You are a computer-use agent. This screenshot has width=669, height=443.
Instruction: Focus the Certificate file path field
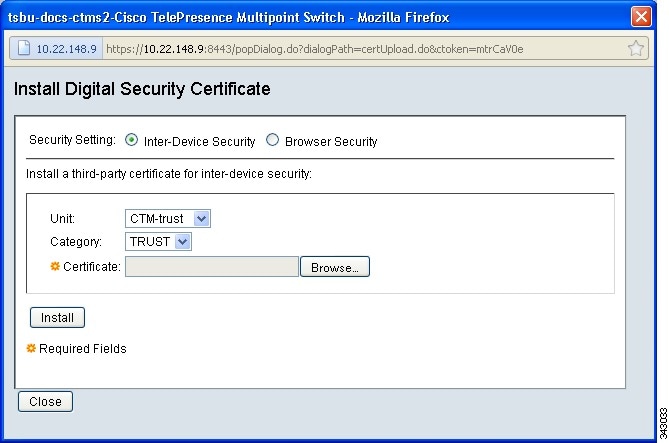[x=212, y=267]
